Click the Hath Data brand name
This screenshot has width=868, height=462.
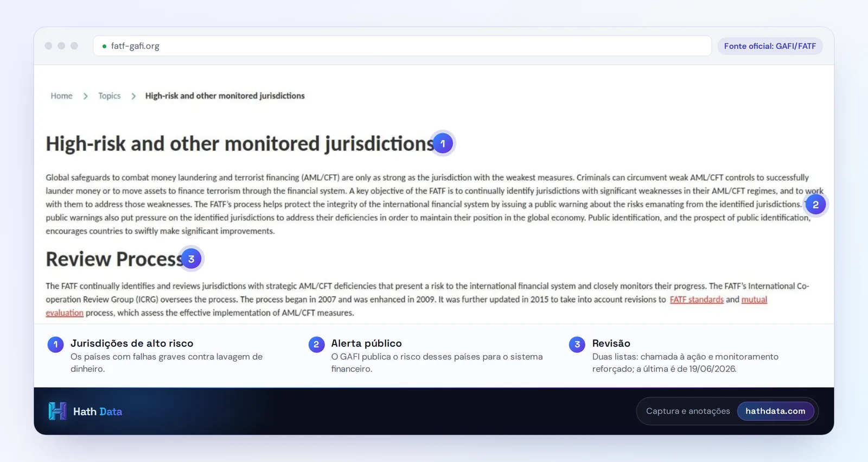point(98,412)
